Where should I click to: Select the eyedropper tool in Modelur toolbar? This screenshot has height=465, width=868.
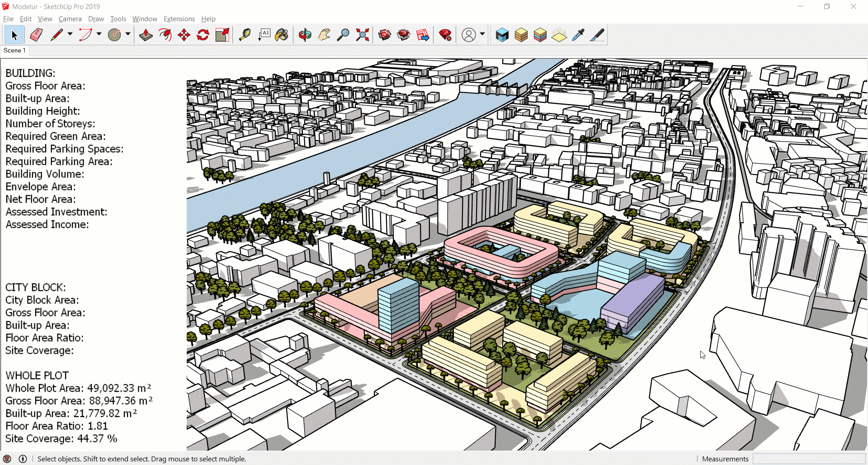click(578, 35)
